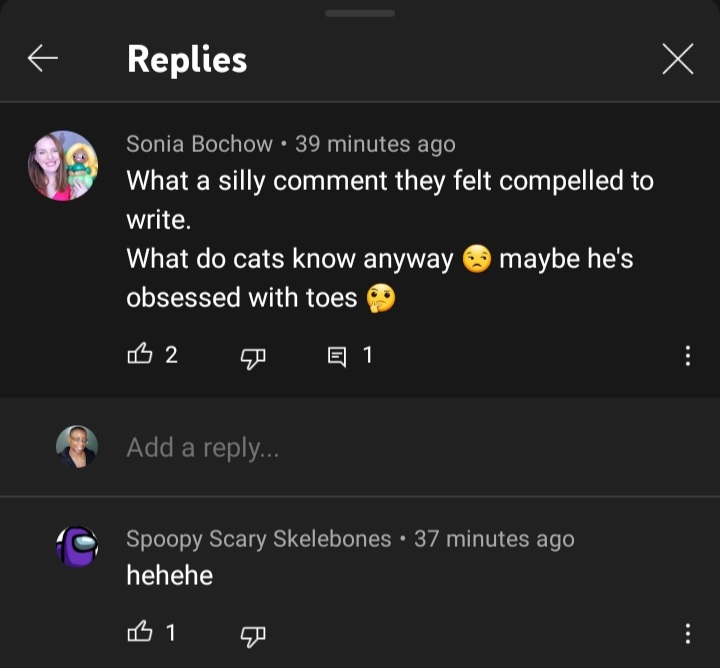The image size is (720, 668).
Task: Tap the Spoopy Scary Skelebones username
Action: (x=258, y=539)
